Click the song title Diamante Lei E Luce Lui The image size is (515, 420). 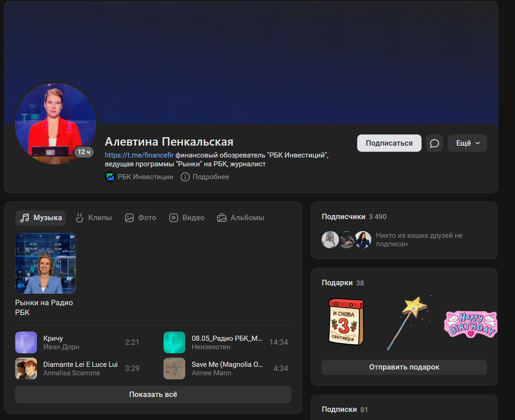tap(81, 364)
